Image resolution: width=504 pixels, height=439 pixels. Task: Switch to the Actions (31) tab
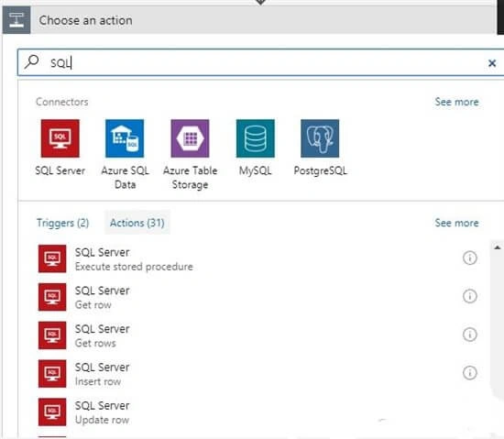[x=137, y=223]
